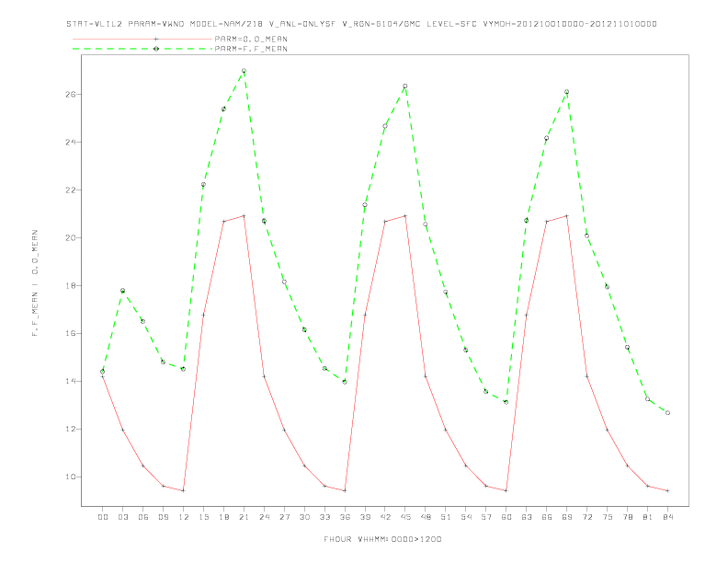The height and width of the screenshot is (563, 728).
Task: Click the x-axis tick label 66
Action: 547,517
